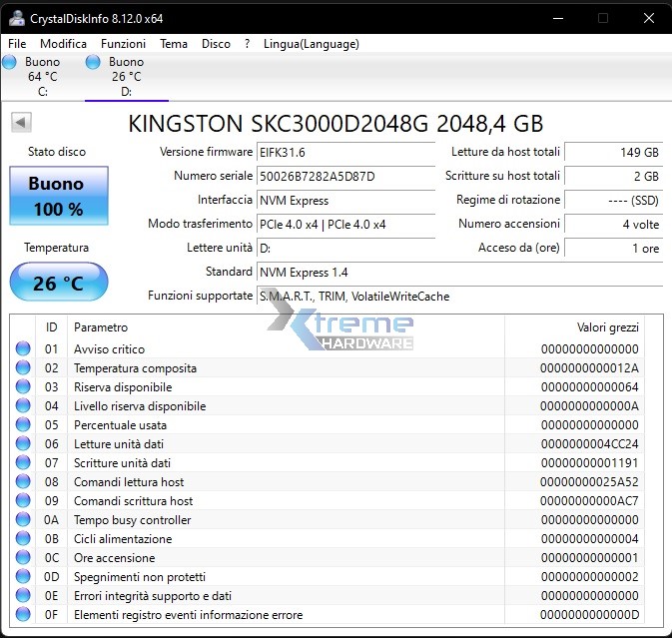Open the Lingua(Language) menu
Image resolution: width=672 pixels, height=638 pixels.
pyautogui.click(x=311, y=44)
